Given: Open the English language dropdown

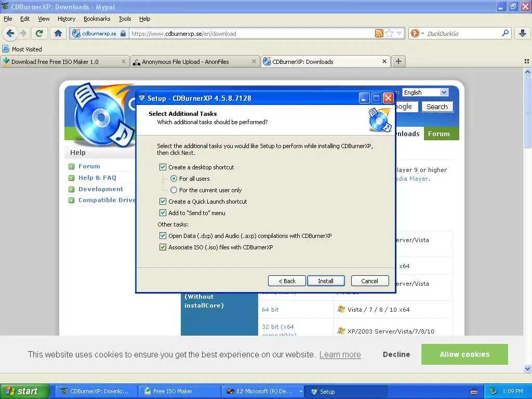Looking at the screenshot, I should coord(425,92).
